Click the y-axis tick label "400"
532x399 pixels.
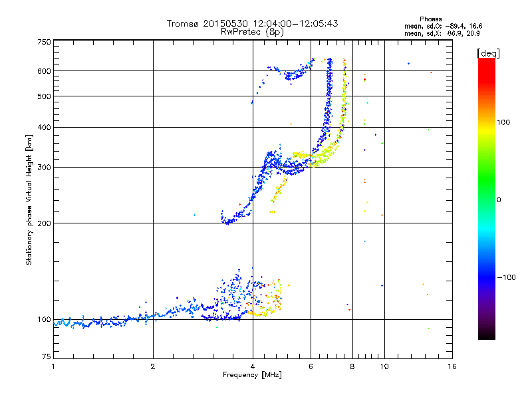coord(44,127)
